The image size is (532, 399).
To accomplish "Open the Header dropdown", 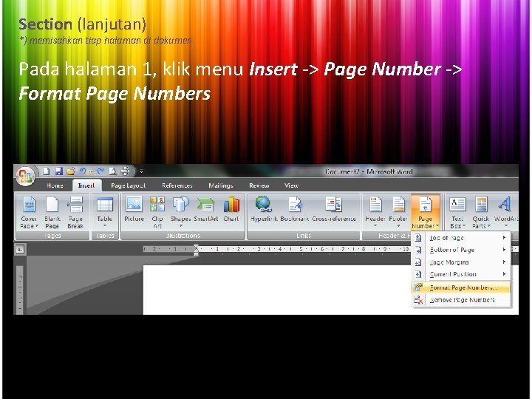I will tap(375, 212).
